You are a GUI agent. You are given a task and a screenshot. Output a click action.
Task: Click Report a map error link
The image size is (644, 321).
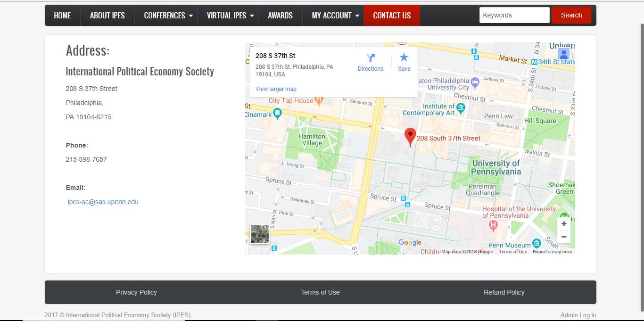pyautogui.click(x=553, y=252)
